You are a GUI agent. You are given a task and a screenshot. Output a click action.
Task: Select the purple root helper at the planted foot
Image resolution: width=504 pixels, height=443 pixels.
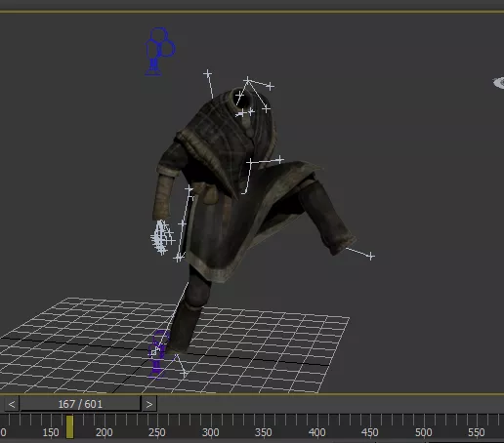158,354
